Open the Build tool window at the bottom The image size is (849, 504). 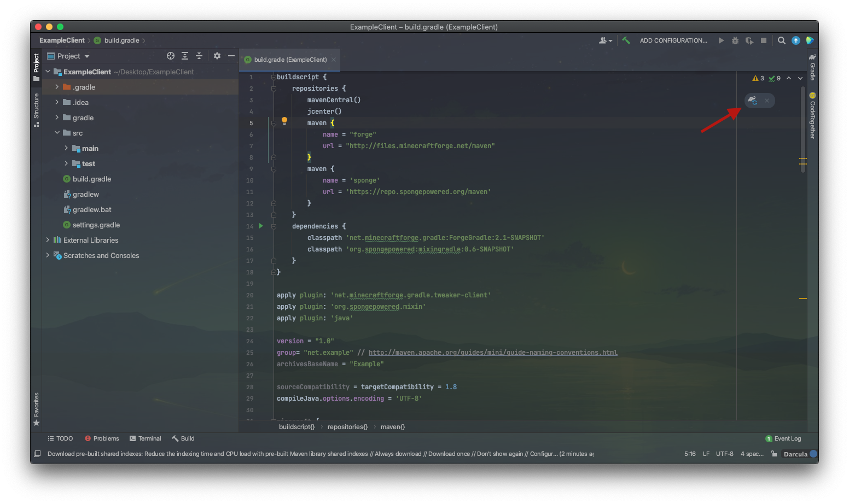(183, 438)
